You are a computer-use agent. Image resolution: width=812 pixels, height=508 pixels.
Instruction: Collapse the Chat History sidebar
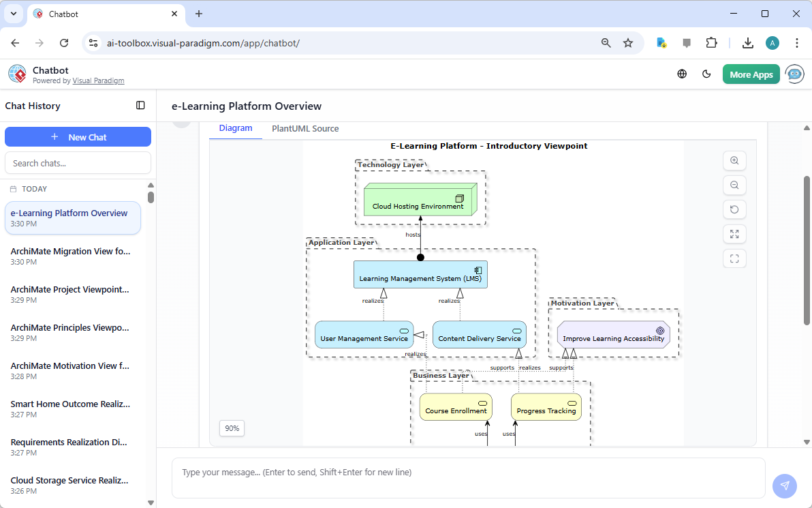click(x=140, y=105)
